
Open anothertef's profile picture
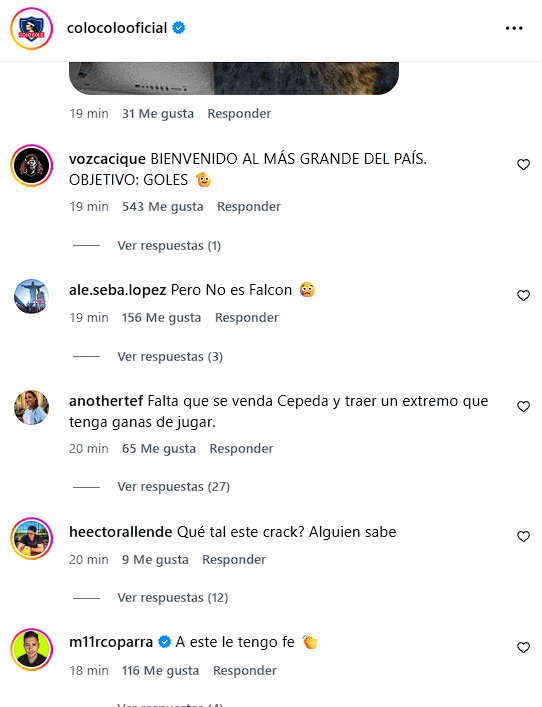click(x=32, y=407)
